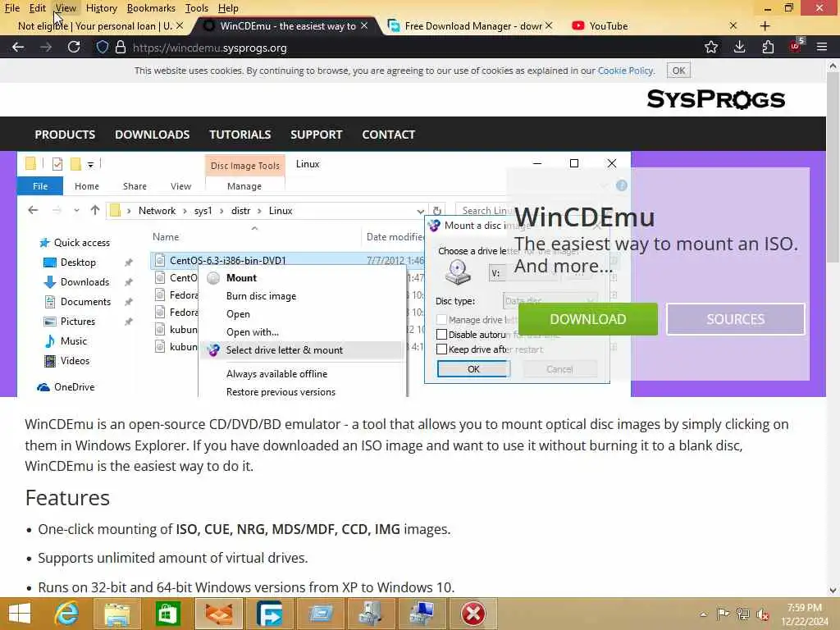The width and height of the screenshot is (840, 630).
Task: Select 'CentOS-6.3-i386-bin-DVD1' file row
Action: [287, 260]
